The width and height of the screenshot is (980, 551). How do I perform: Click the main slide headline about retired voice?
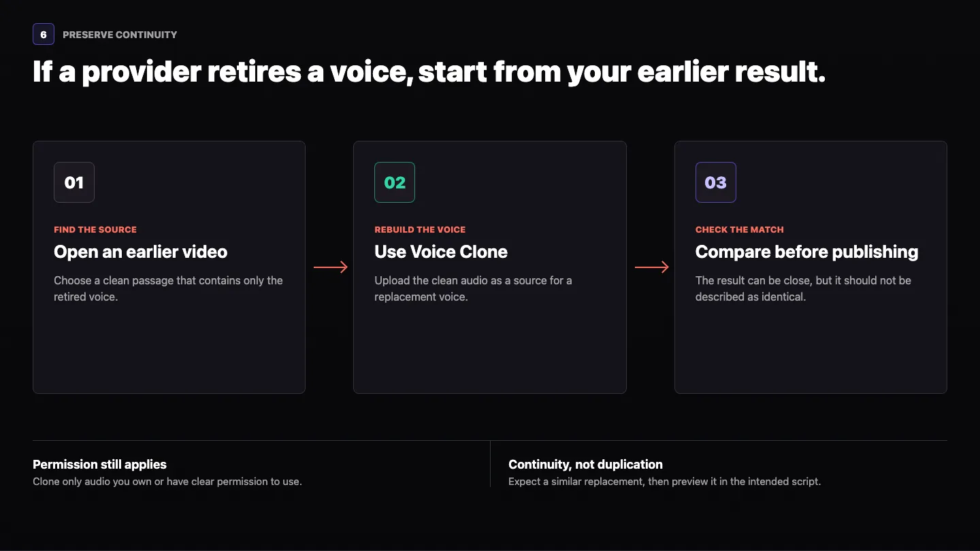pos(429,71)
